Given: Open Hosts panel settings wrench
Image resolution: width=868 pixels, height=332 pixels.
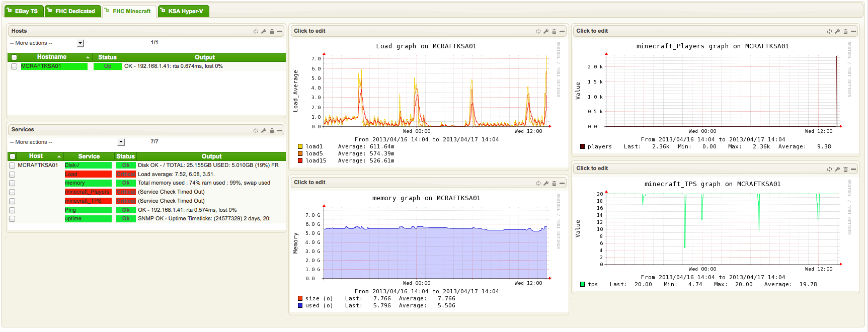Looking at the screenshot, I should pos(264,31).
